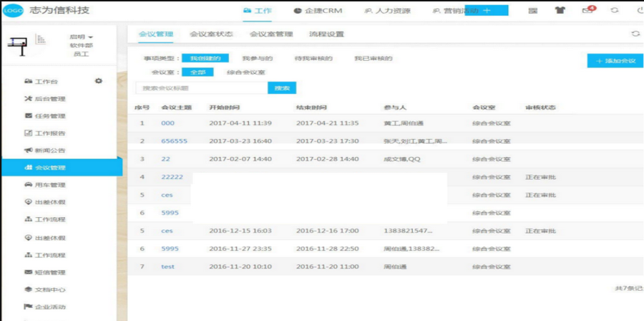Click the refresh icon in top bar
The width and height of the screenshot is (644, 321).
[x=614, y=11]
